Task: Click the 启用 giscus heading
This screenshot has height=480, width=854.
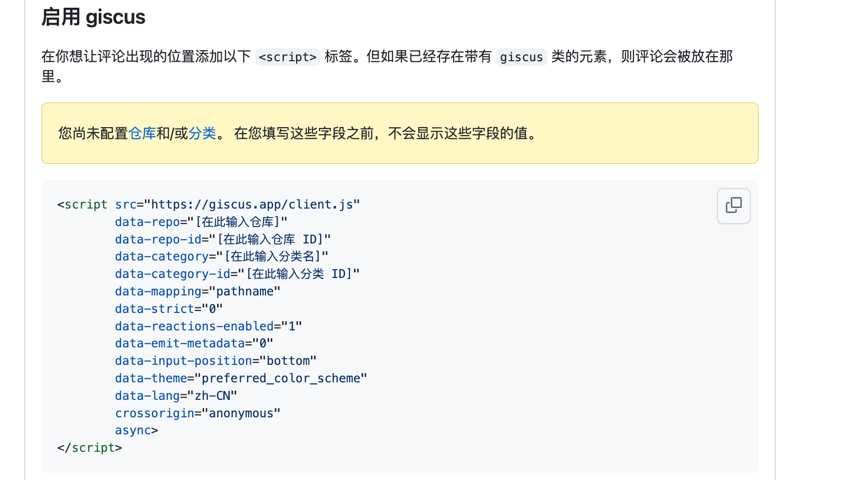Action: pos(93,17)
